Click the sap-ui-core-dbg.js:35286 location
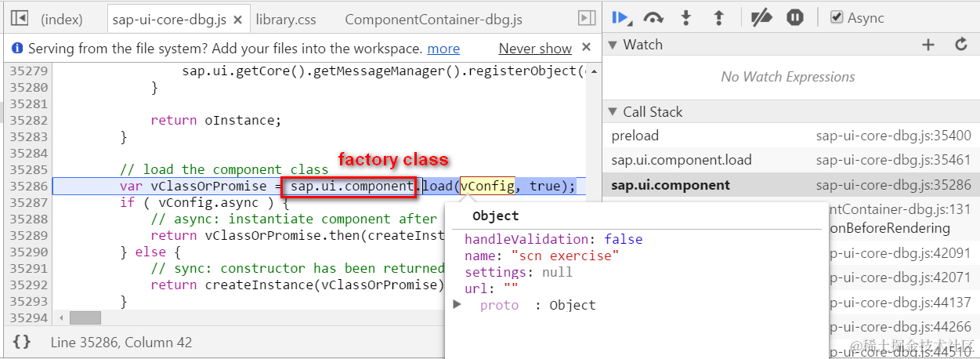980x359 pixels. click(x=893, y=185)
